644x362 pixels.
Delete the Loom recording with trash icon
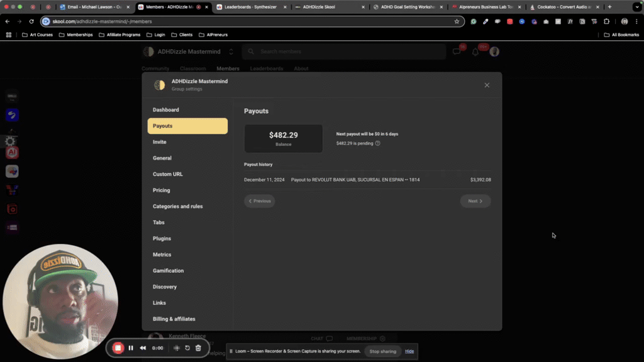(x=198, y=348)
